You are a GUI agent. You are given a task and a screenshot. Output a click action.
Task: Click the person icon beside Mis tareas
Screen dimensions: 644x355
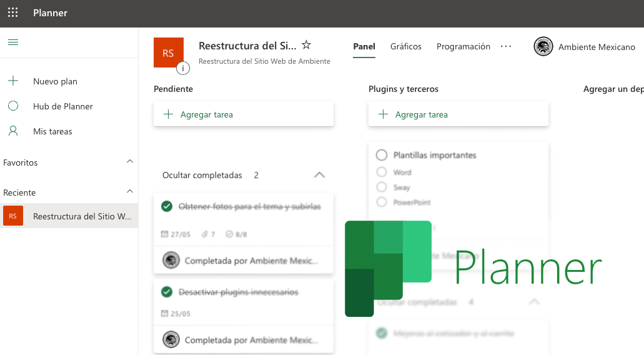tap(13, 131)
